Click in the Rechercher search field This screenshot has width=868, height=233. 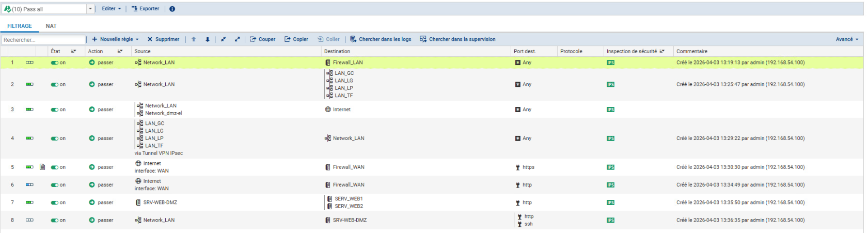43,40
